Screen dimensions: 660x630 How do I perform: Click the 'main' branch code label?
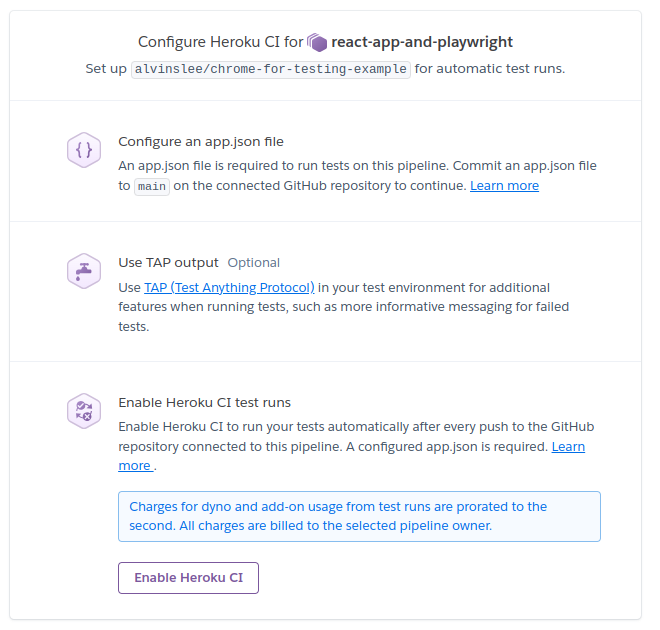pyautogui.click(x=152, y=186)
